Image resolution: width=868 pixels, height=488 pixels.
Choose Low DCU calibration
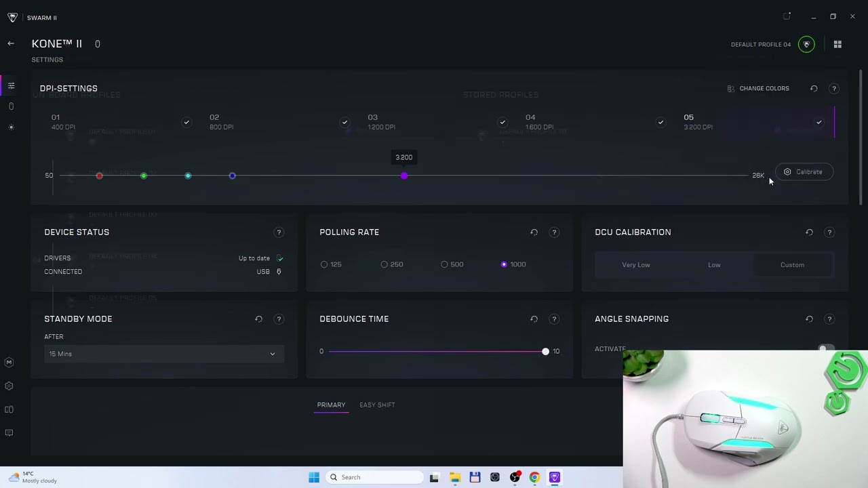[714, 265]
